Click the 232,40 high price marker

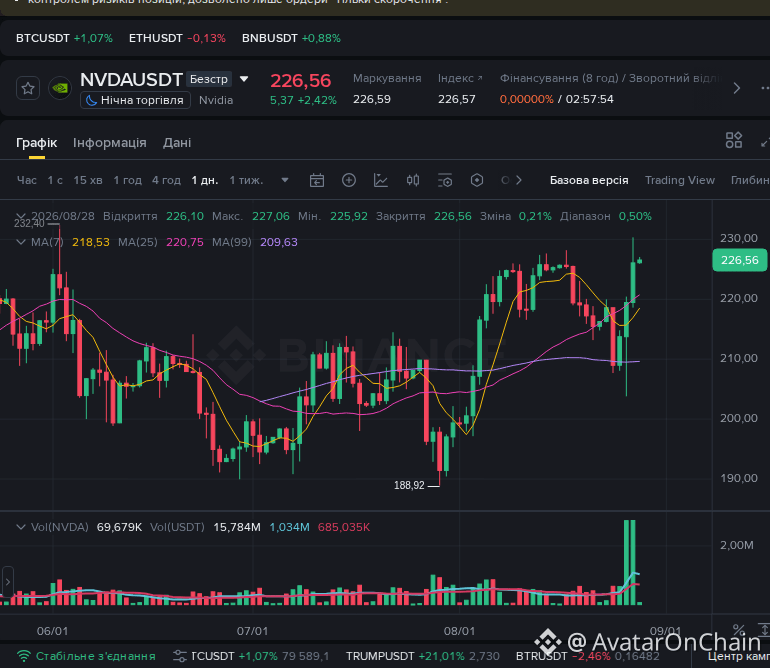click(29, 223)
